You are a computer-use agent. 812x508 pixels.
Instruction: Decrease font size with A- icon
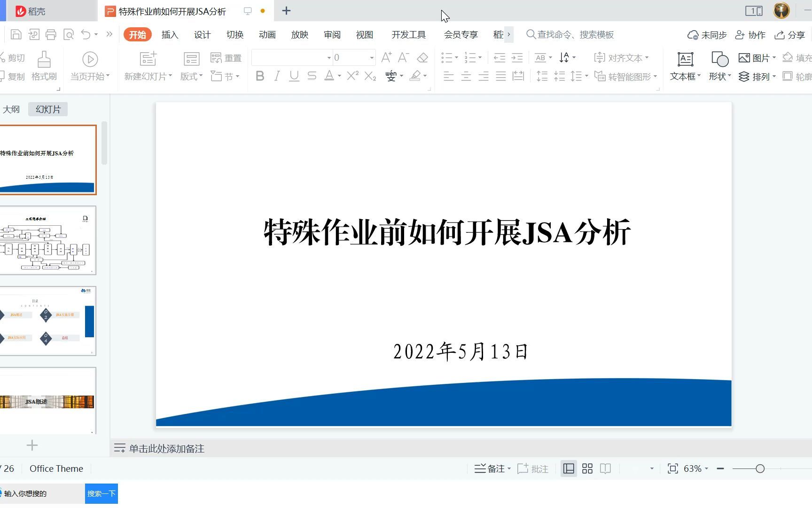tap(403, 57)
